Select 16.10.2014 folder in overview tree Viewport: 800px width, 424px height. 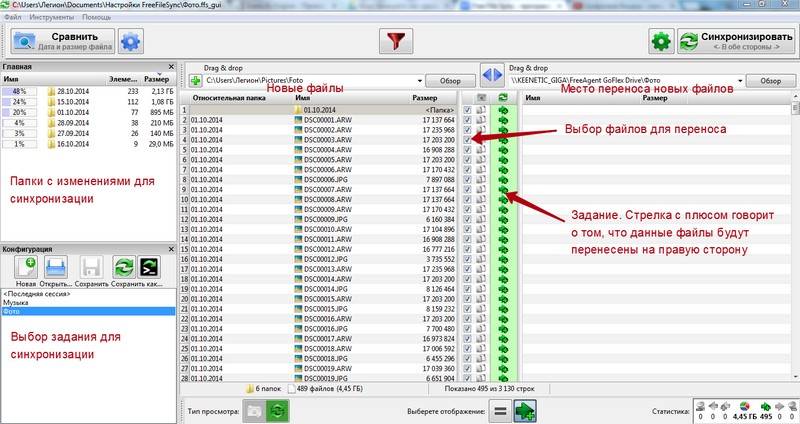coord(88,144)
